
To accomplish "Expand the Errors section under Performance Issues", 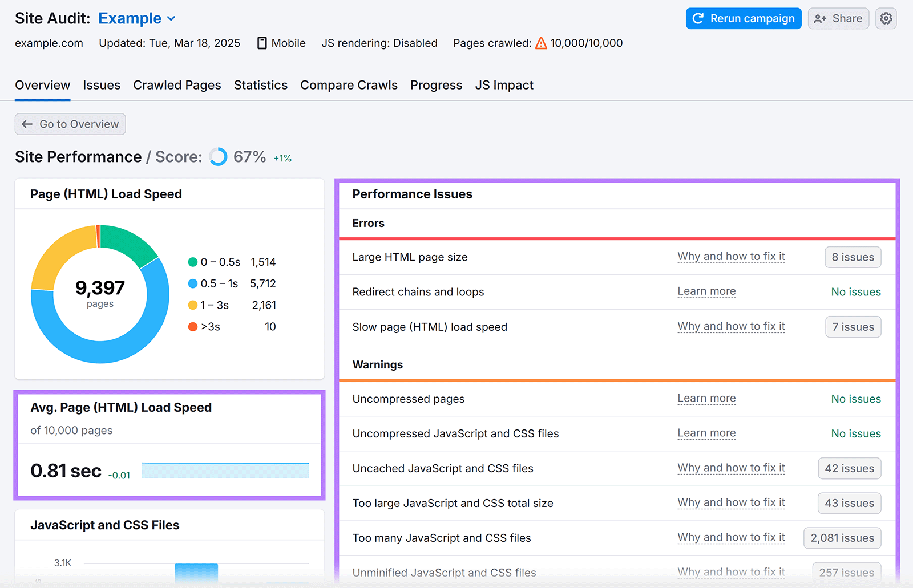I will [x=368, y=223].
